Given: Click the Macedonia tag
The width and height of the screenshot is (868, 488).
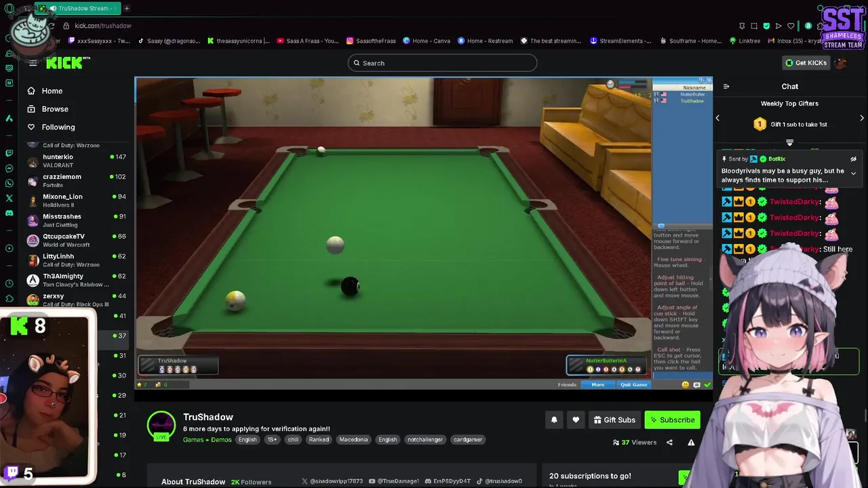Looking at the screenshot, I should coord(353,440).
